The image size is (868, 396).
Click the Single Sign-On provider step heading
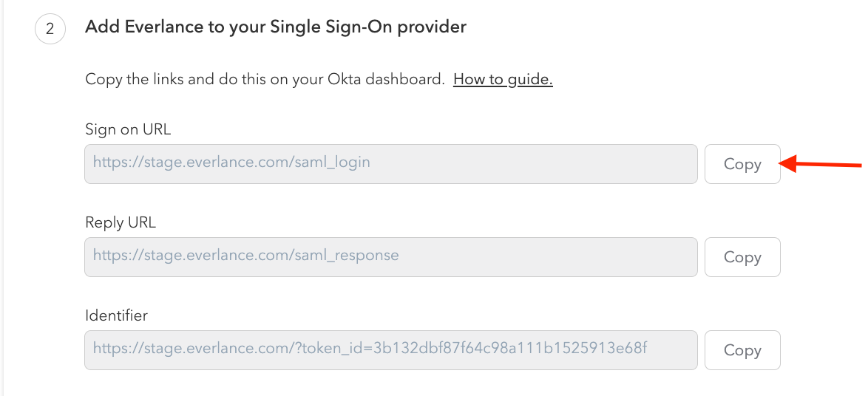click(275, 27)
